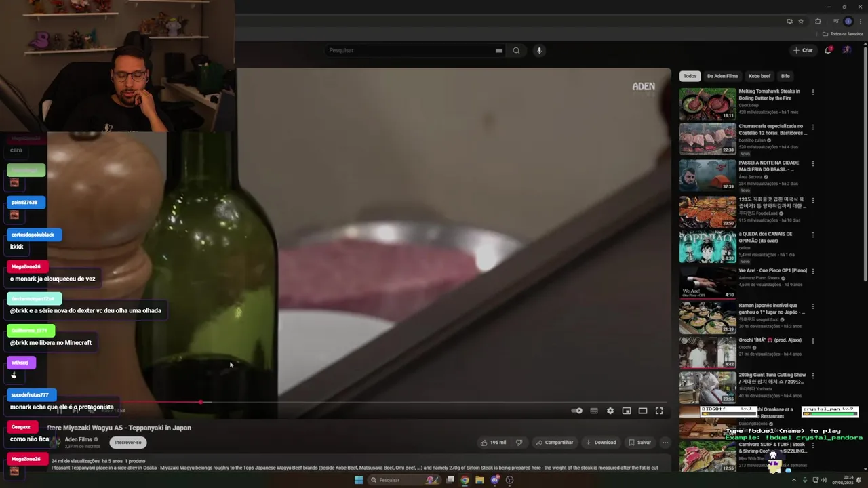Click Inscrever-se subscribe button

(128, 443)
